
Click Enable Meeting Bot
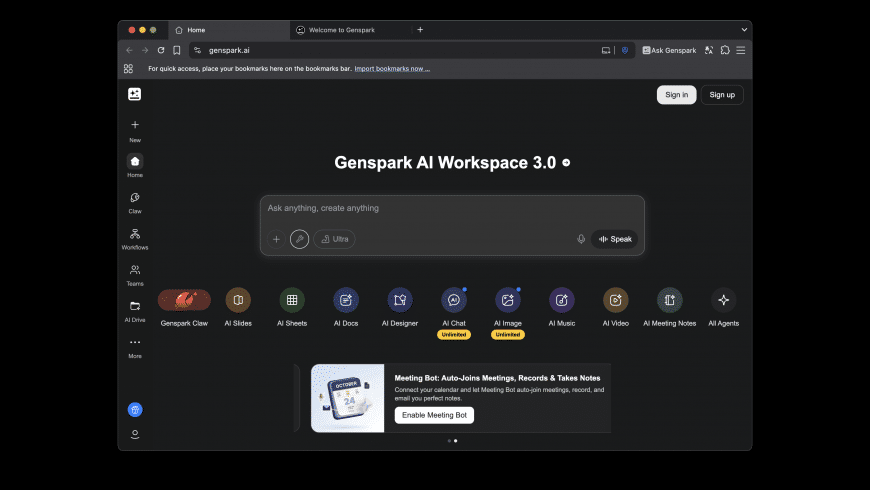coord(434,415)
